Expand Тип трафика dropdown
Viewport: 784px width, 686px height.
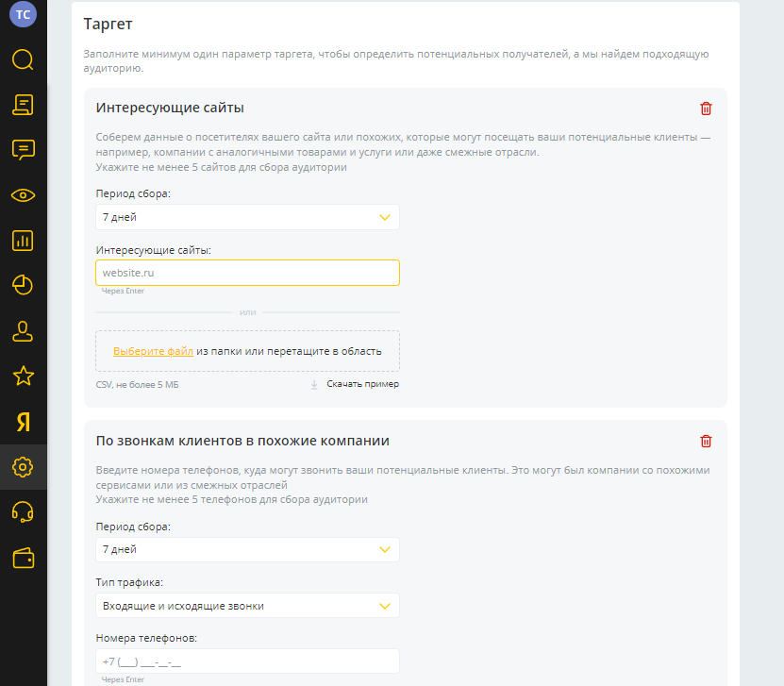coord(247,606)
